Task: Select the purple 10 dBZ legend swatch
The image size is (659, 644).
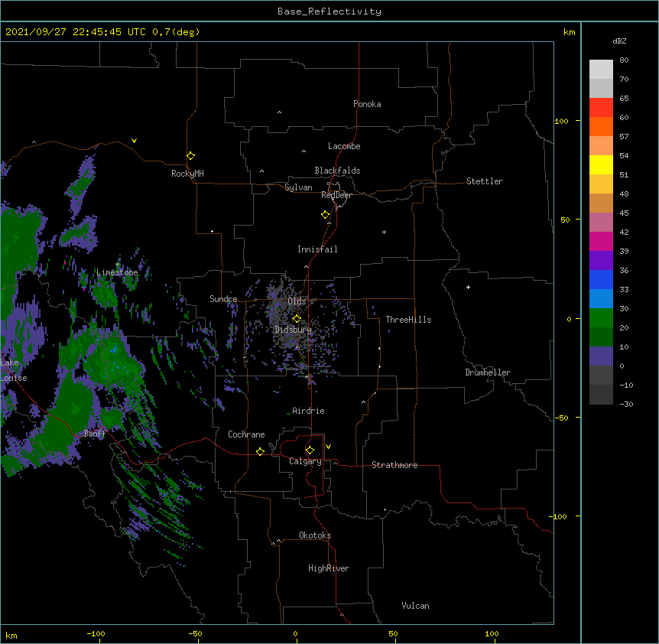Action: [601, 356]
